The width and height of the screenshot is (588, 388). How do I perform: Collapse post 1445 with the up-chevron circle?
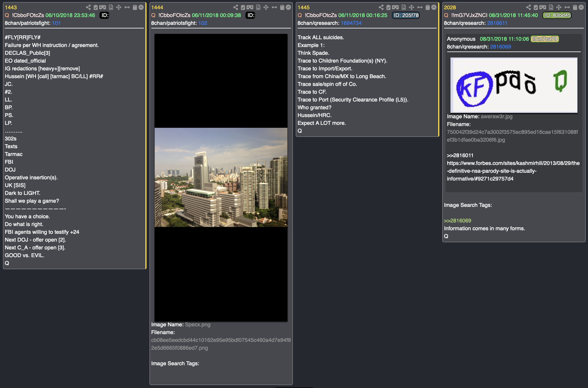[434, 7]
